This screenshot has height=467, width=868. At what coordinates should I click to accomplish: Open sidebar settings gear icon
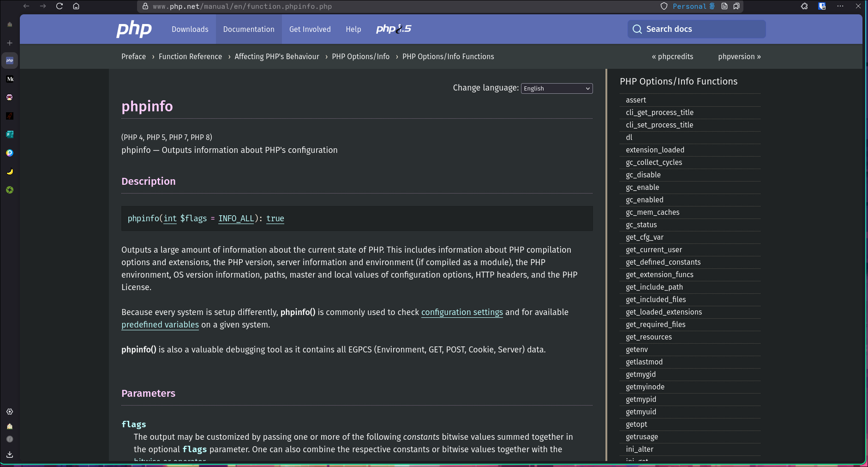click(10, 412)
